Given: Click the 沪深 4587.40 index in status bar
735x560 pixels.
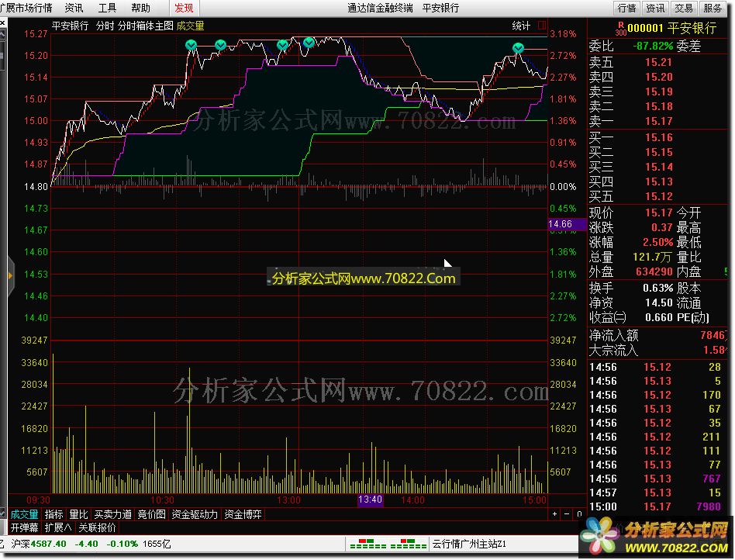Looking at the screenshot, I should point(39,544).
